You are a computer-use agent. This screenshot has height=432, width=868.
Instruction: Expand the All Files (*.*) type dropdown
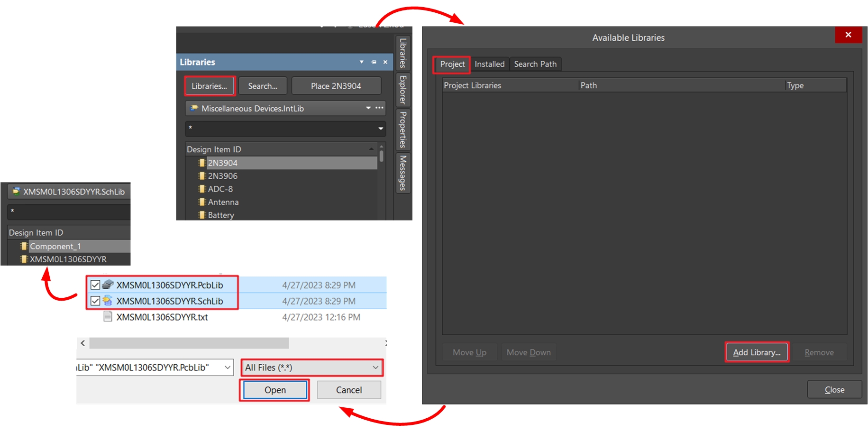click(375, 368)
